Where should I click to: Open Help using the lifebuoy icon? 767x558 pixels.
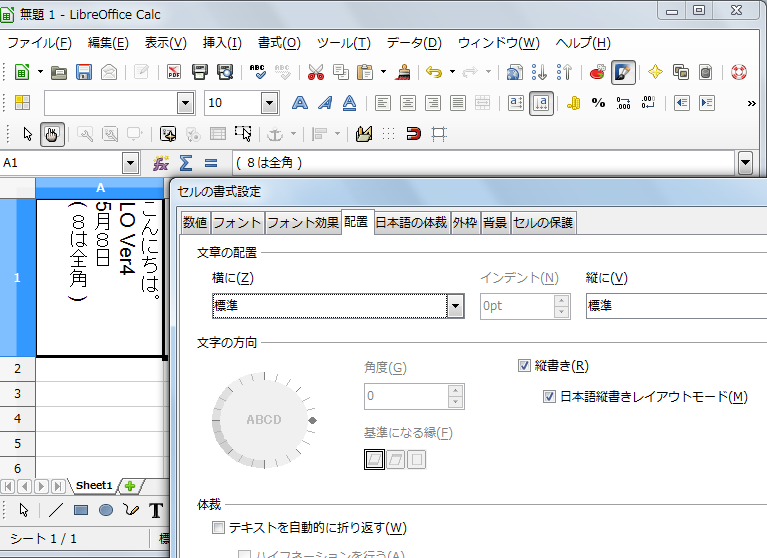pyautogui.click(x=739, y=72)
